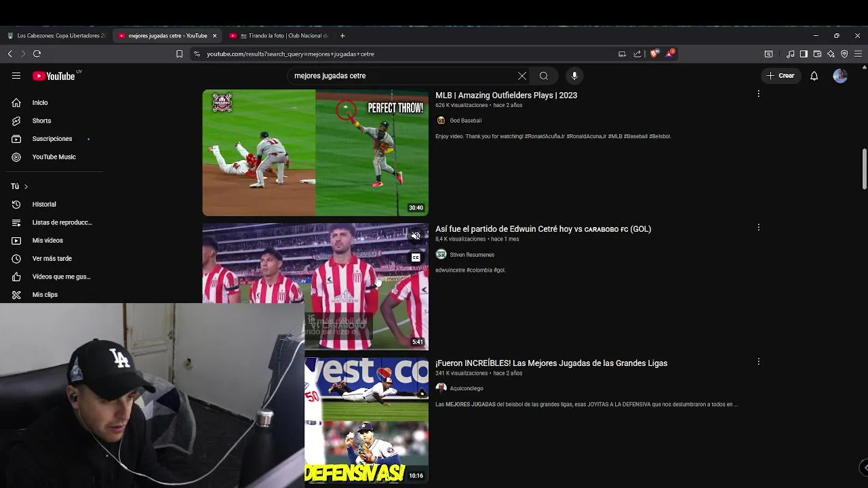This screenshot has height=488, width=868.
Task: Show the browser sidebar panel
Action: coord(804,54)
